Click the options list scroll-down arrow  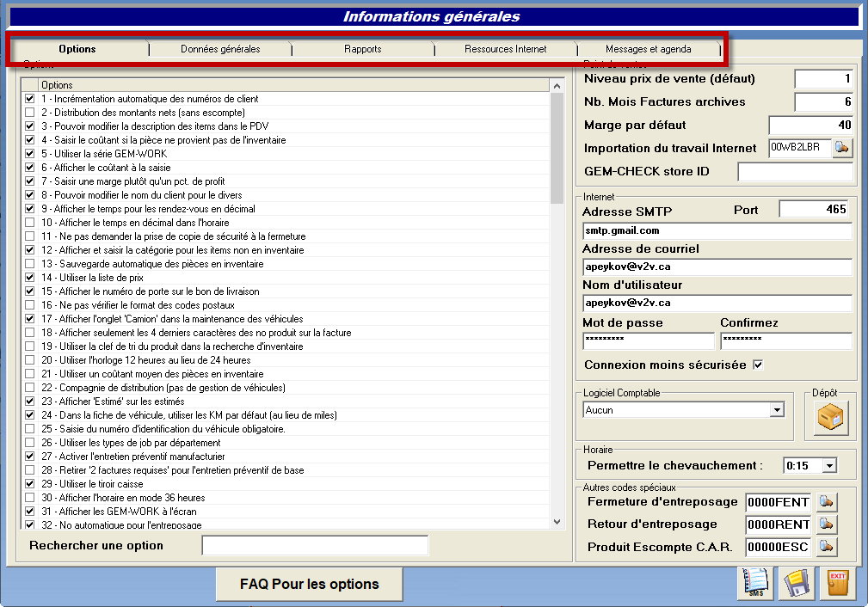coord(557,522)
